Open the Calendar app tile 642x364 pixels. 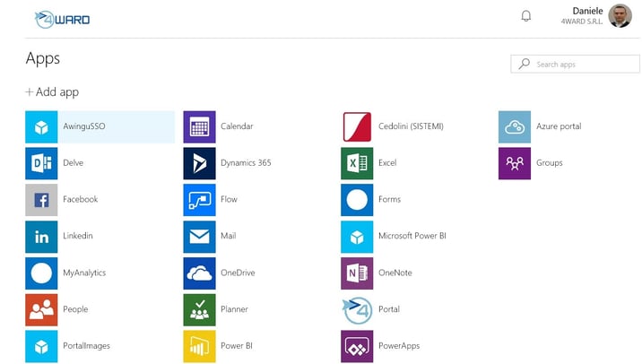(199, 126)
